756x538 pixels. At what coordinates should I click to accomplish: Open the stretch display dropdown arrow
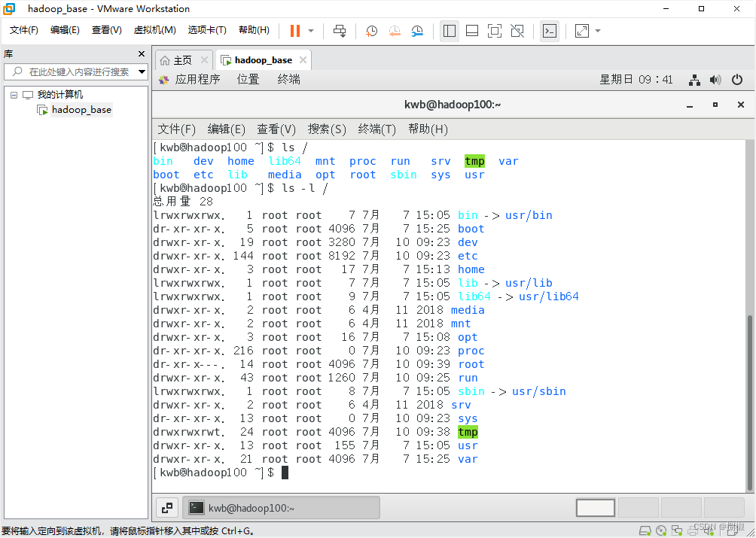(598, 31)
